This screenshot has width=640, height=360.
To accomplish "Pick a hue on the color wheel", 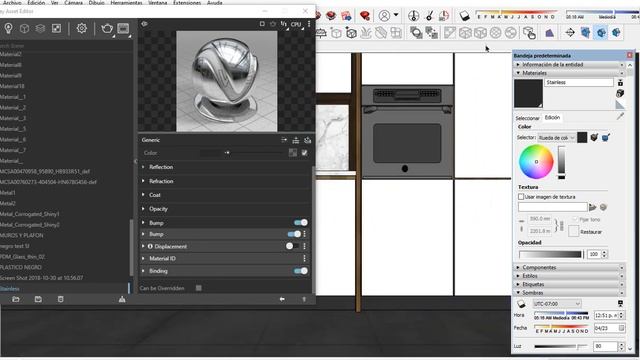I will [536, 162].
